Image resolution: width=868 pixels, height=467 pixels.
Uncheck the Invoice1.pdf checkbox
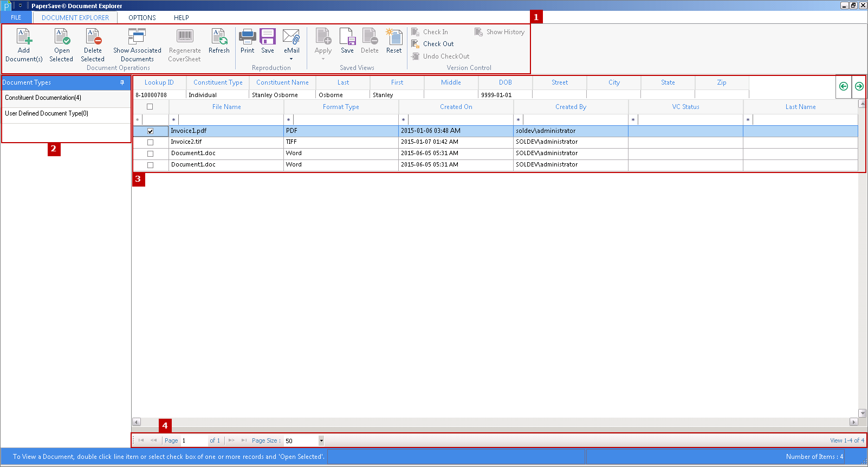(x=151, y=131)
